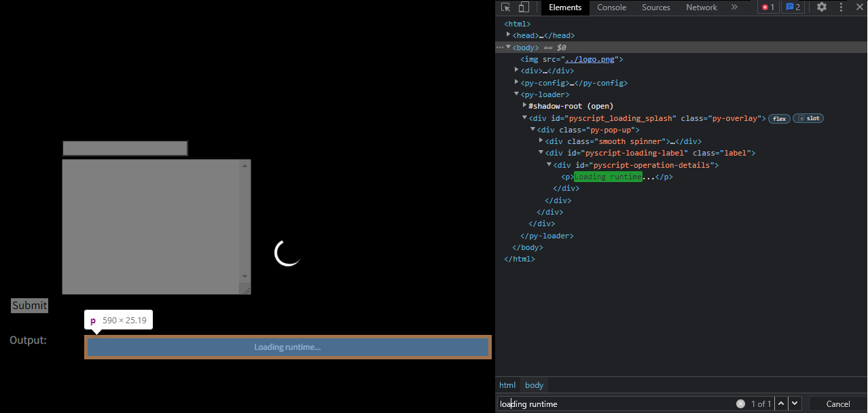Select the </py-loader> closing tag
Screen dimensions: 868x413
tap(547, 236)
